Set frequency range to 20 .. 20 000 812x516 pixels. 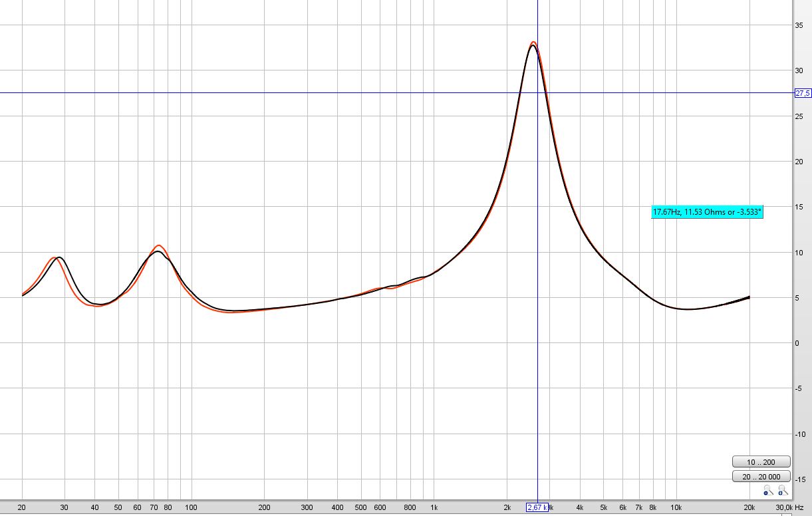coord(761,476)
